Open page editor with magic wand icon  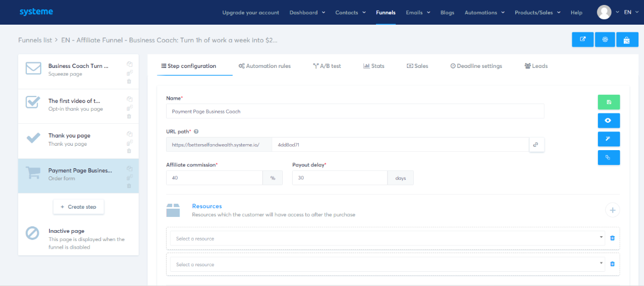click(608, 139)
